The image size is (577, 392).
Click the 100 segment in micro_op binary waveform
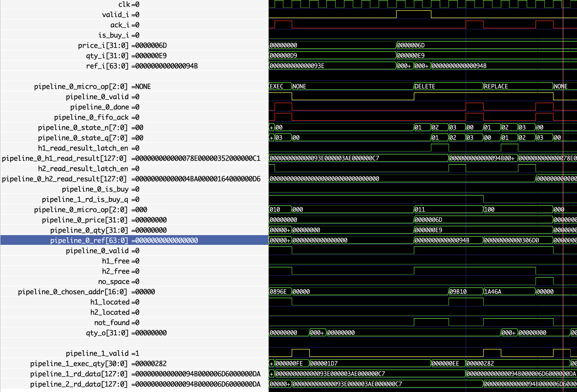click(518, 209)
